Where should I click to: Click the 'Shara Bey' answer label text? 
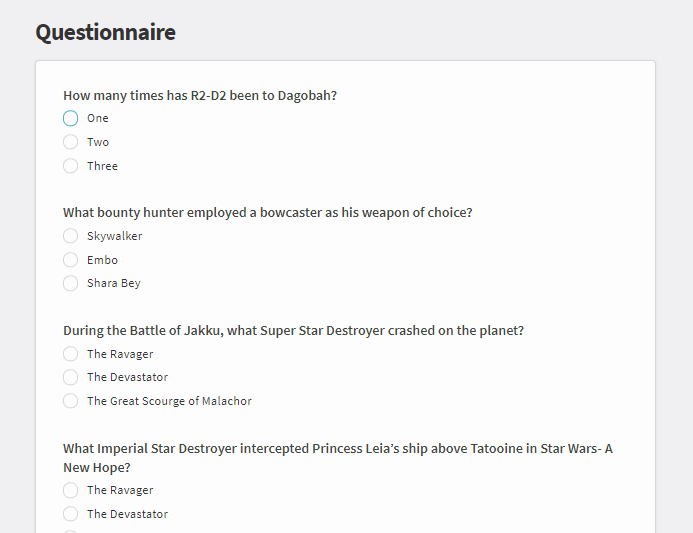pos(114,283)
